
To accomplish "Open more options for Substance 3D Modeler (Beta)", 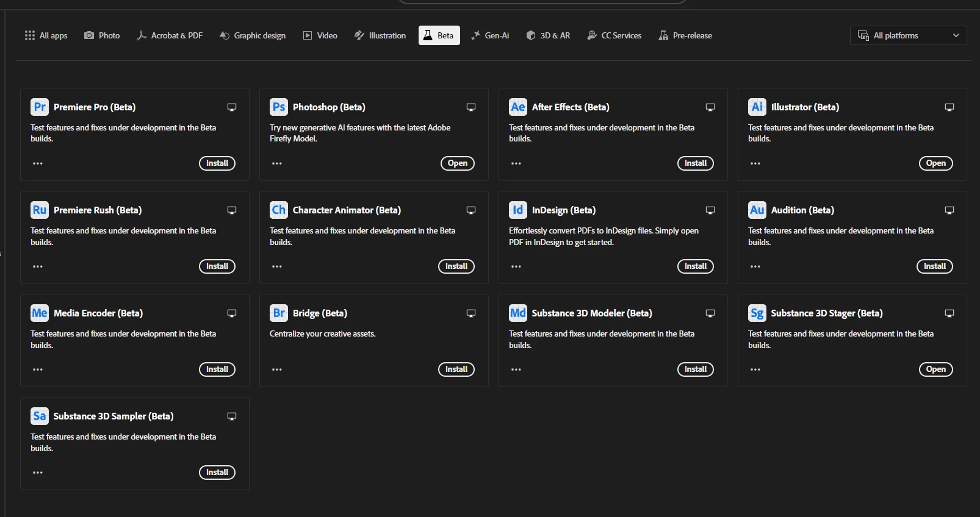I will click(x=516, y=369).
